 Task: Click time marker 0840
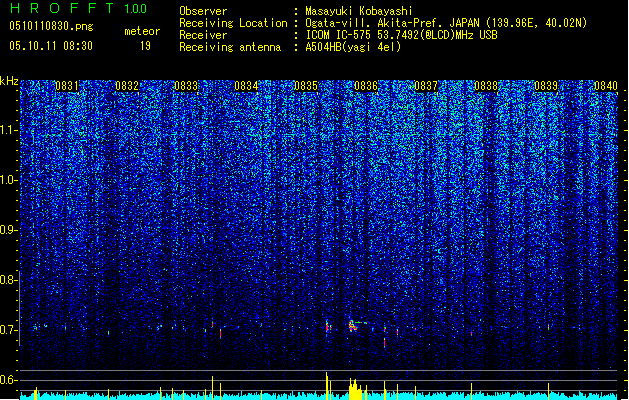606,86
